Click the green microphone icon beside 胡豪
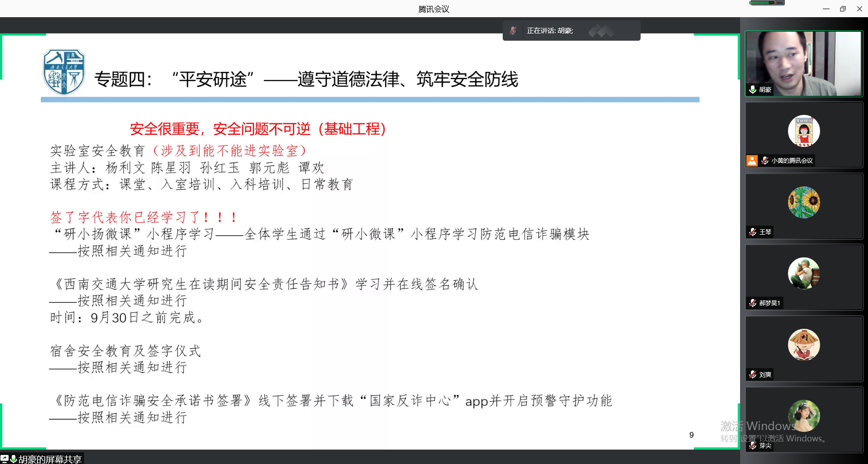 (x=753, y=90)
